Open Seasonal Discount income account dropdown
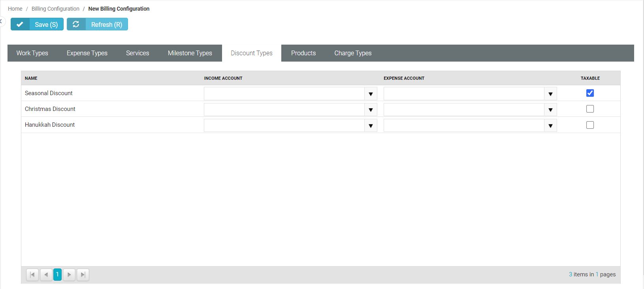644x289 pixels. [371, 94]
